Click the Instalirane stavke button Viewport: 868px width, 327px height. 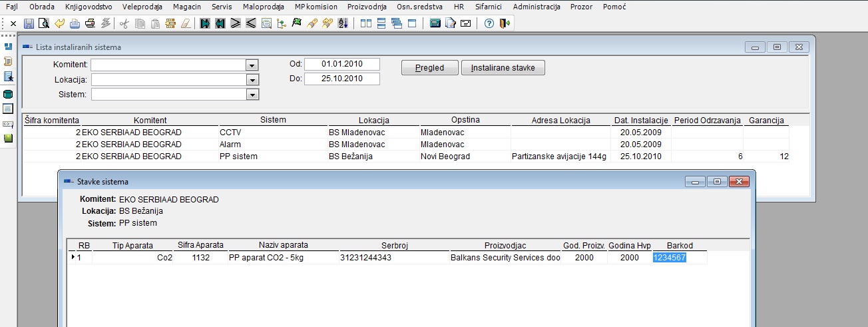coord(503,68)
